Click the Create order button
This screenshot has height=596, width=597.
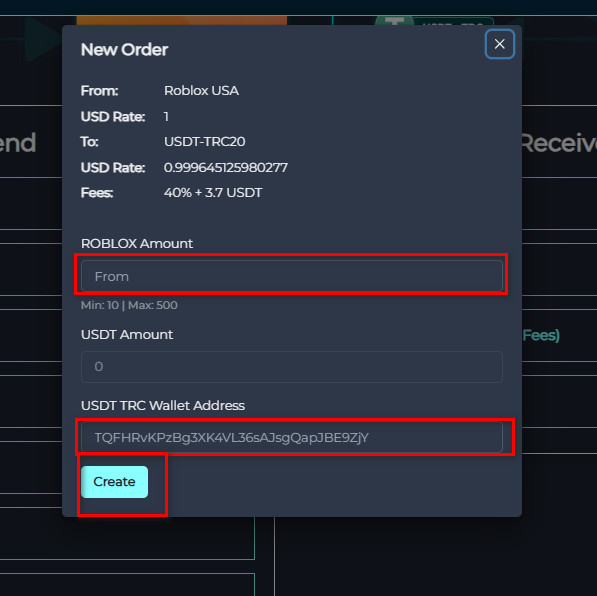[114, 482]
